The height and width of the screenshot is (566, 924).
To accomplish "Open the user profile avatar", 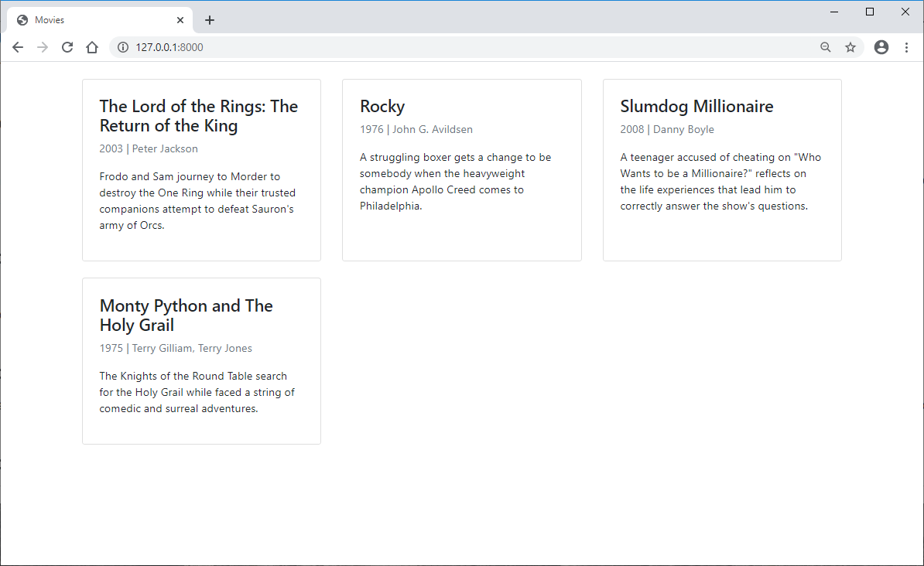I will pos(881,47).
